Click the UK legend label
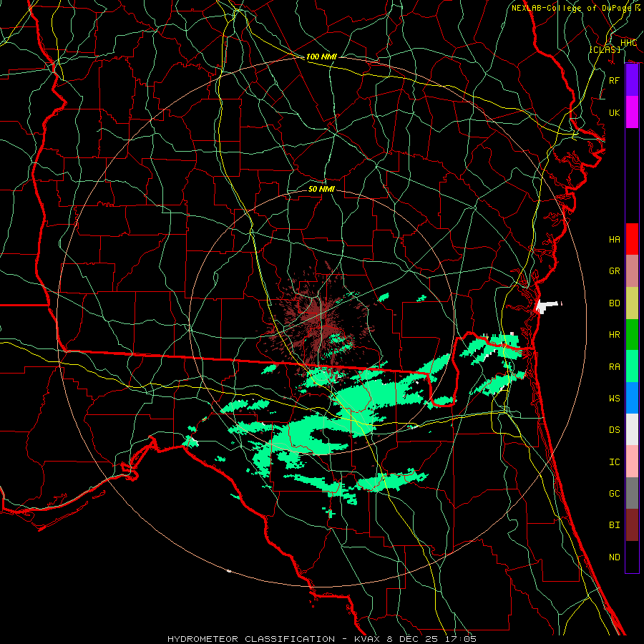 [x=614, y=112]
